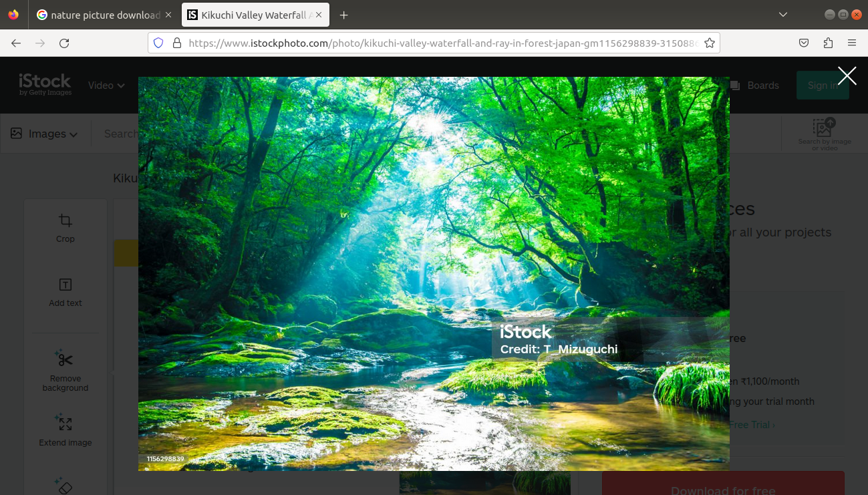Expand the Video menu
Image resolution: width=868 pixels, height=495 pixels.
pyautogui.click(x=106, y=86)
